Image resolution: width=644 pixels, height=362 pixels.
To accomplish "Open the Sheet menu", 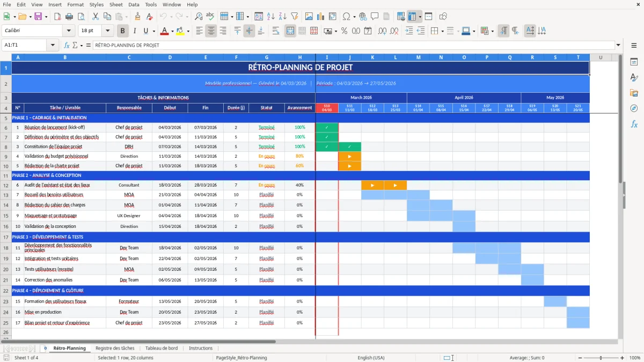I will 116,4.
